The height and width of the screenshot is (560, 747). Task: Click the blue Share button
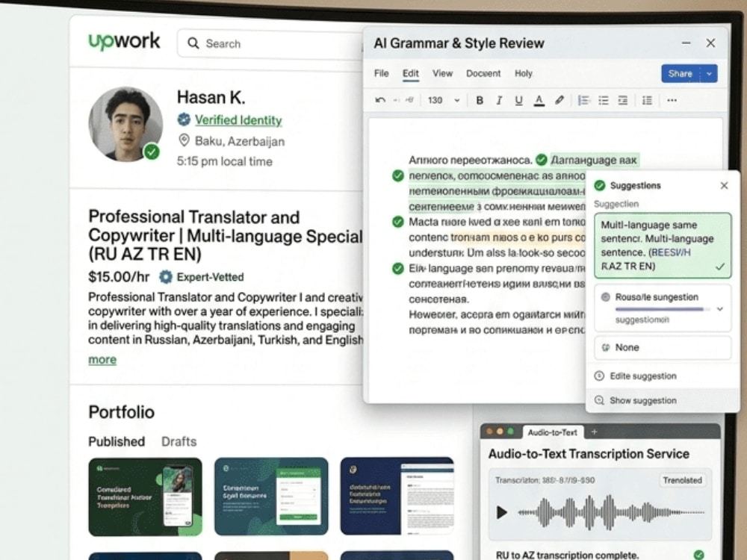681,74
